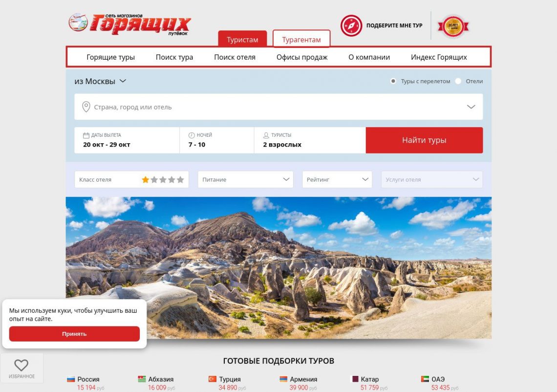This screenshot has width=557, height=392.
Task: Click the country, city or hotel input field
Action: coord(278,107)
